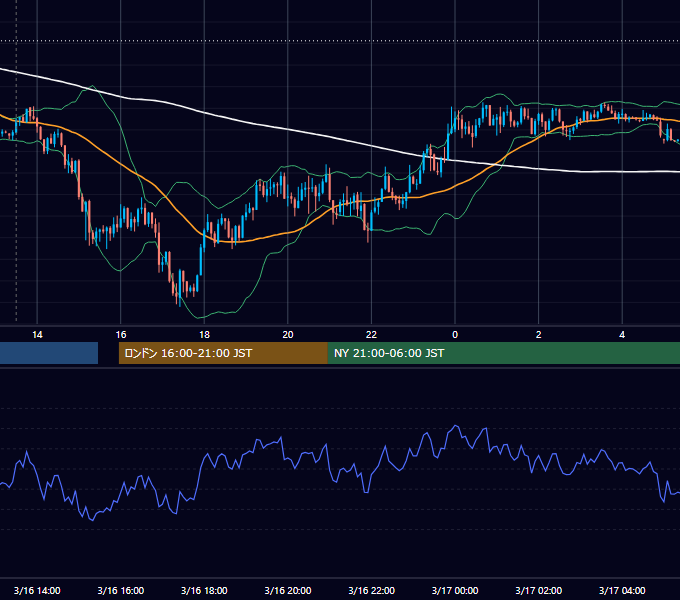Click the 3/16 18:00 time label
The height and width of the screenshot is (600, 680).
204,590
